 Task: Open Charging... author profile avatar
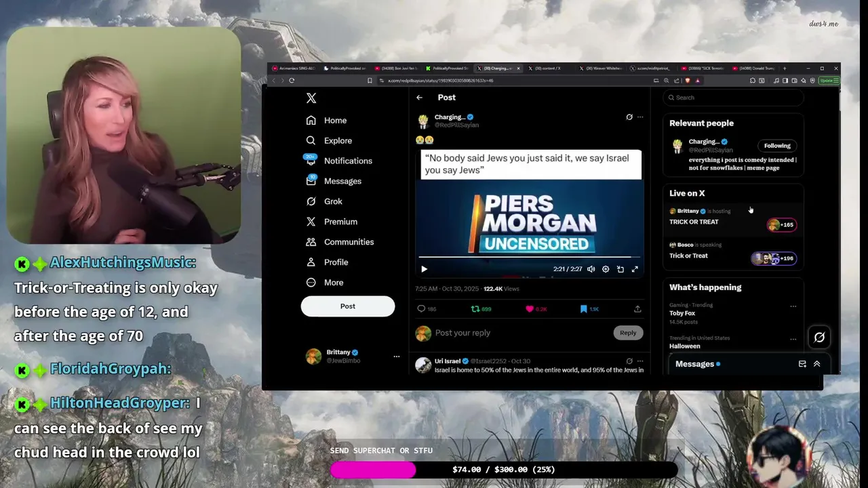(423, 121)
